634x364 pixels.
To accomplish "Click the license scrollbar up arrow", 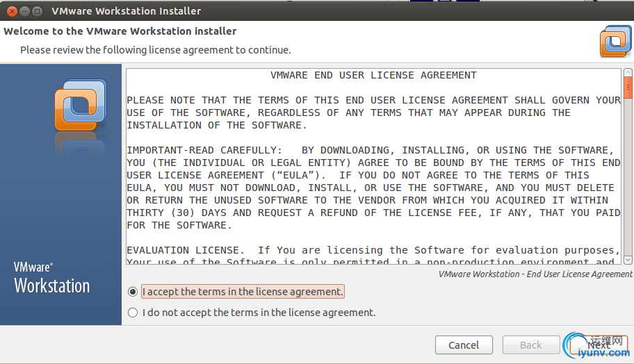I will tap(628, 73).
